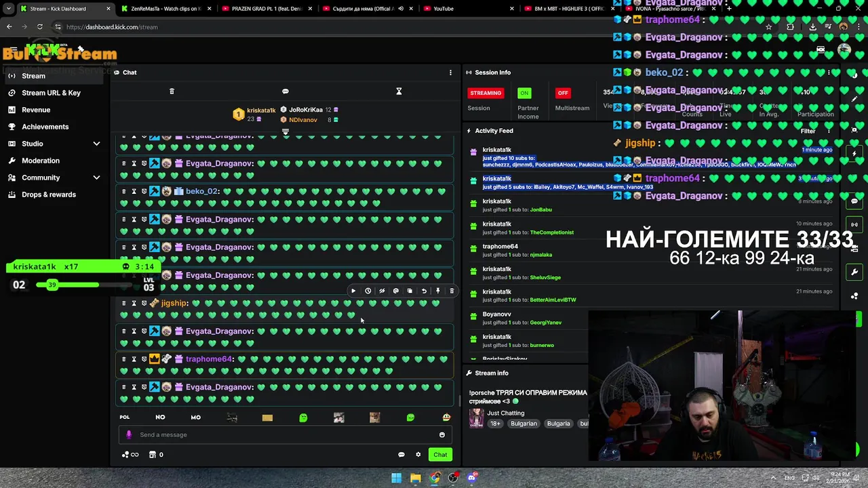Select the NO quick emote

coord(160,418)
